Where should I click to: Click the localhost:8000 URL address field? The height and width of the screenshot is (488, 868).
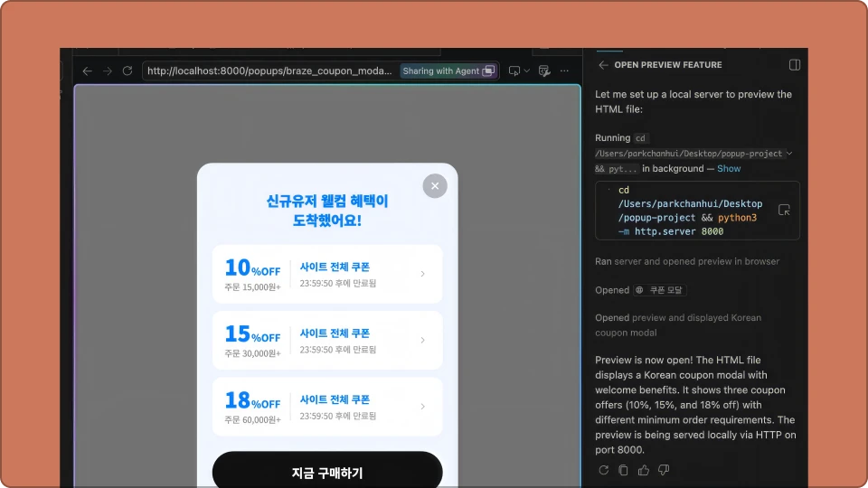(269, 70)
